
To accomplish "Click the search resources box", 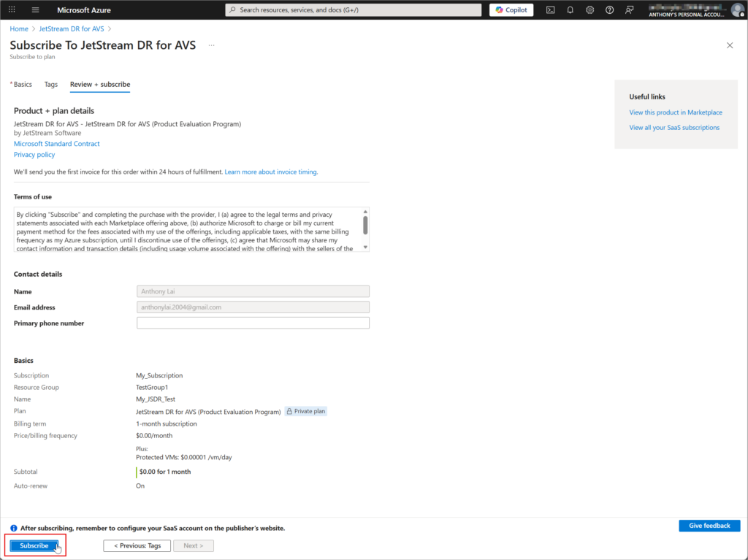I will coord(354,10).
